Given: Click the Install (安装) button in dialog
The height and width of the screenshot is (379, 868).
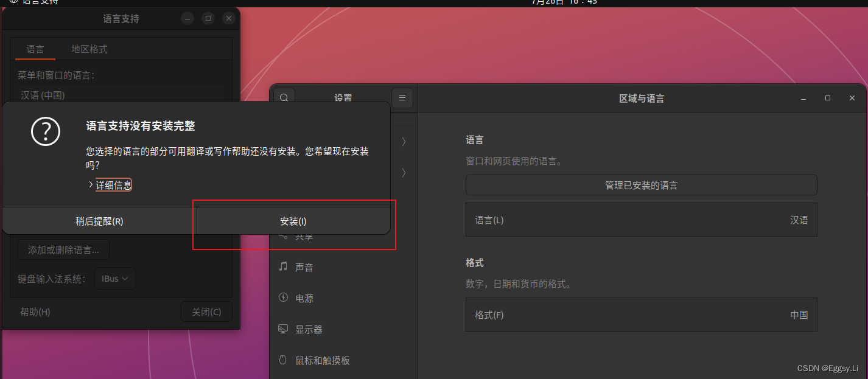Looking at the screenshot, I should point(293,221).
